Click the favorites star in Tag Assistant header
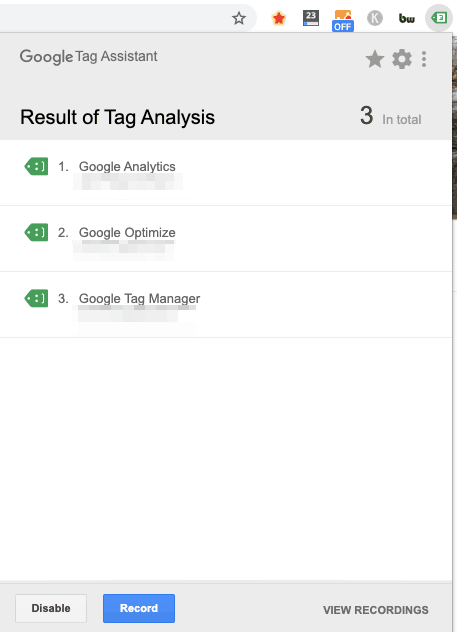 [x=375, y=59]
